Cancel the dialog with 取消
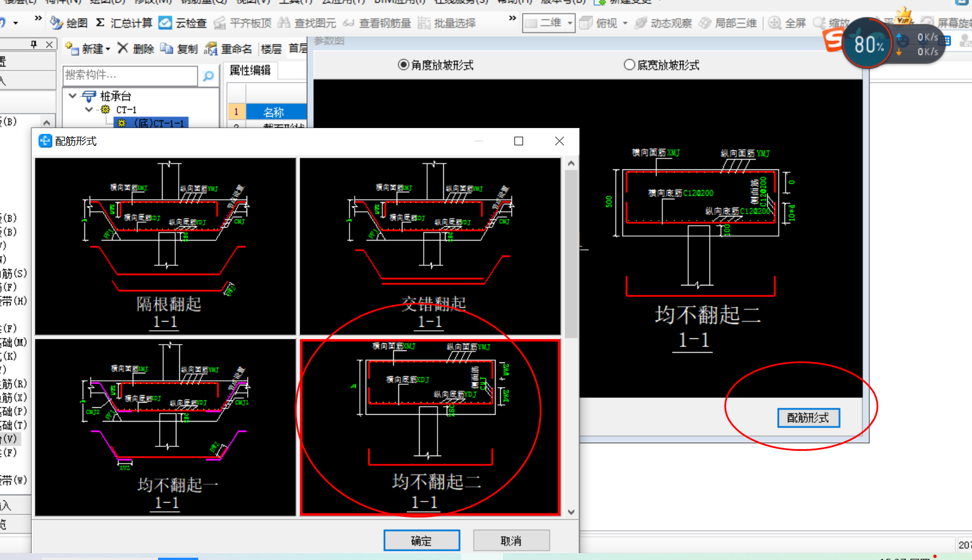The width and height of the screenshot is (972, 560). pos(511,540)
